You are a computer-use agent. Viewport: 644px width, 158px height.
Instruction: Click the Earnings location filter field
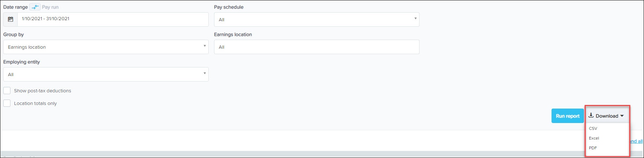[317, 47]
